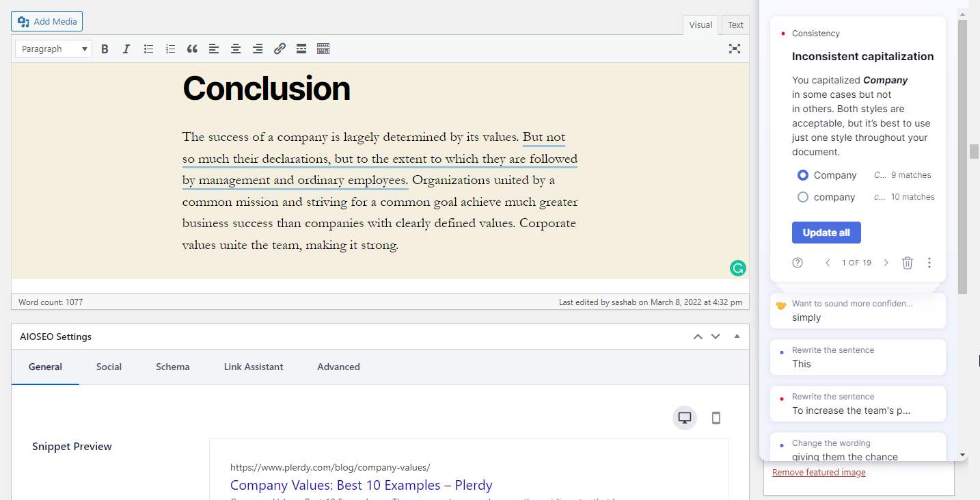This screenshot has height=500, width=980.
Task: Open Grammarly suggestion options menu
Action: [929, 263]
